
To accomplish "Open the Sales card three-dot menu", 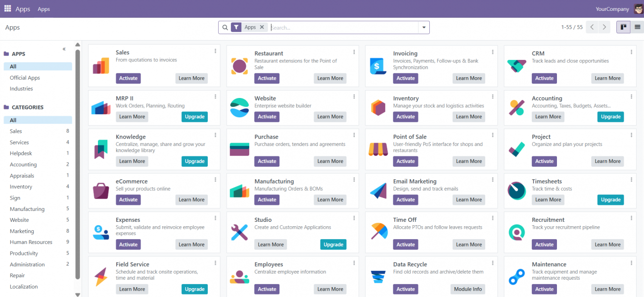I will tap(215, 51).
